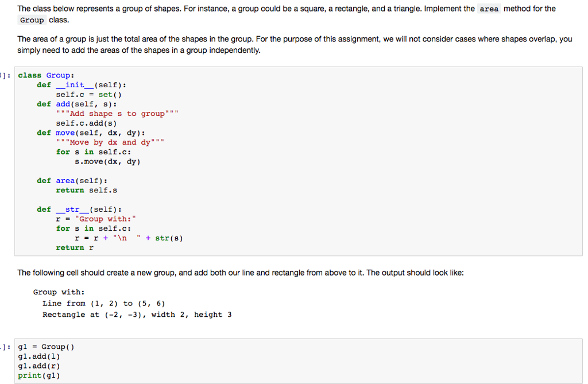Click the 'return self.s' code line
The width and height of the screenshot is (588, 384).
(x=86, y=190)
